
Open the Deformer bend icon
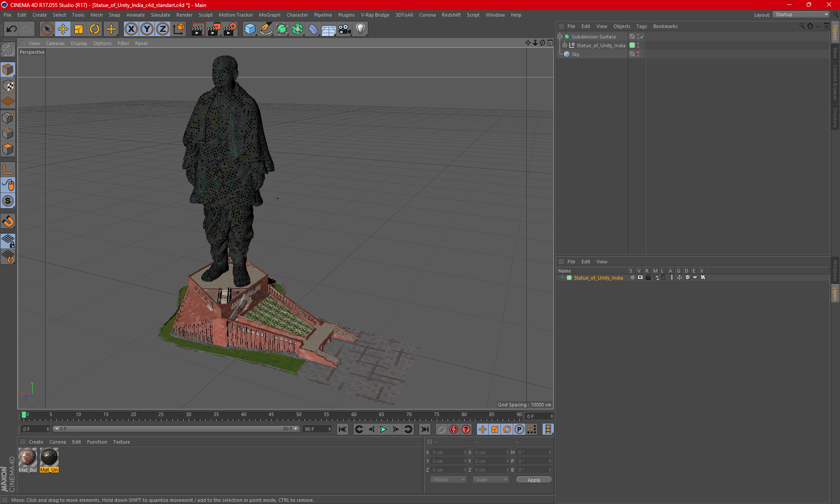tap(313, 29)
